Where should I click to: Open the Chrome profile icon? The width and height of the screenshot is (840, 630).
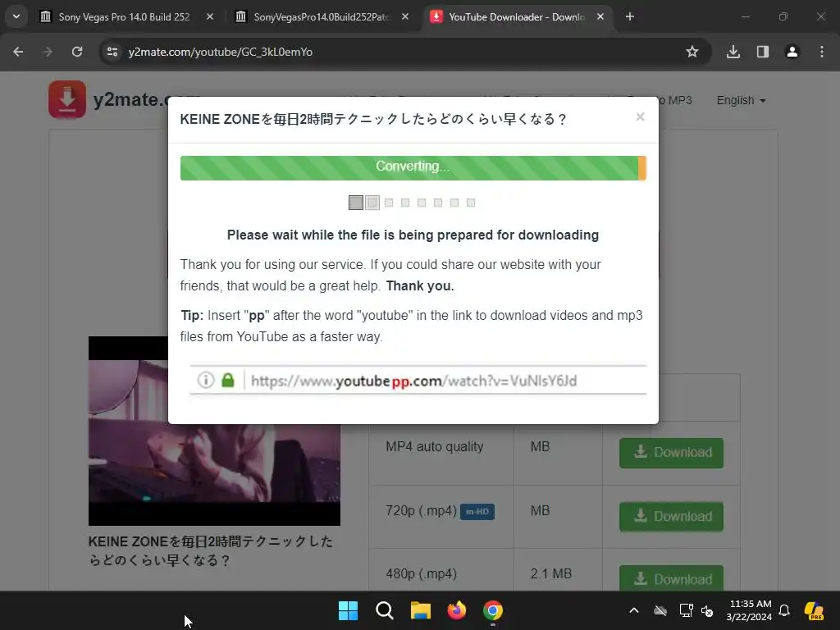(792, 52)
